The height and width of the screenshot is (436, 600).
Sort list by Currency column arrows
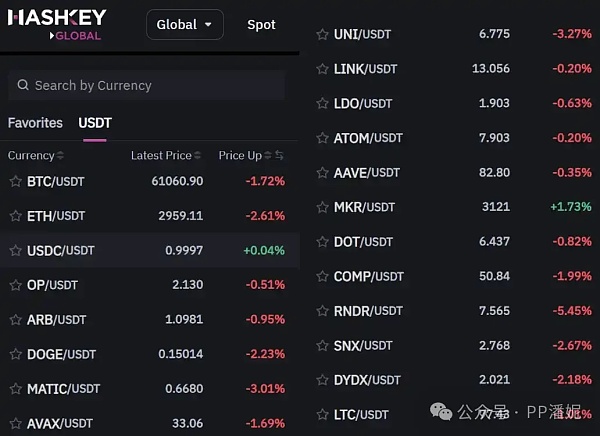pyautogui.click(x=60, y=156)
